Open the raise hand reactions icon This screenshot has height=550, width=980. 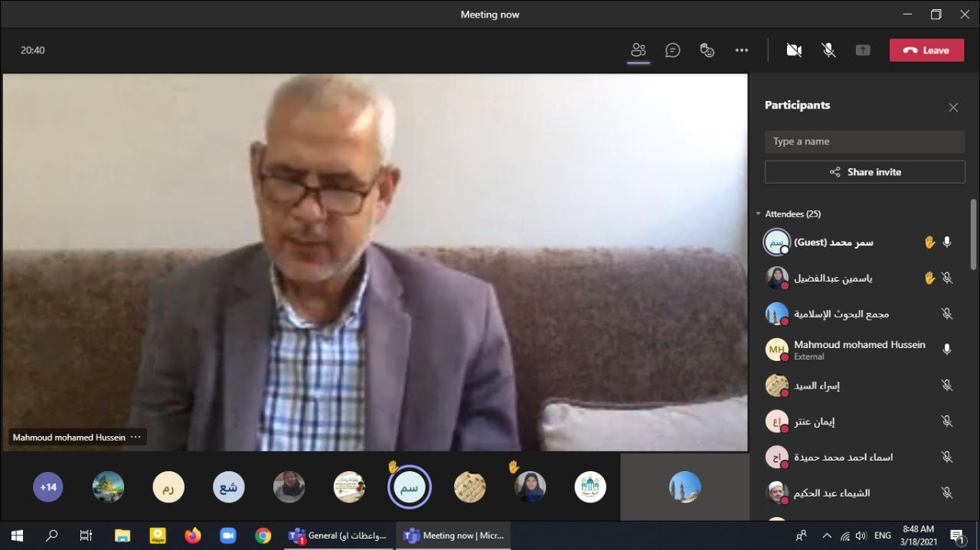pyautogui.click(x=707, y=50)
